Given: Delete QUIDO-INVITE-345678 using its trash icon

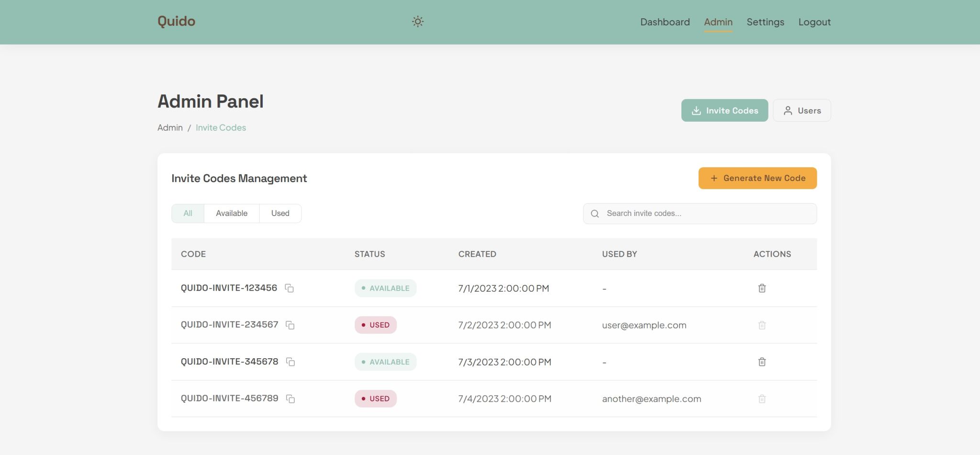Looking at the screenshot, I should click(762, 362).
